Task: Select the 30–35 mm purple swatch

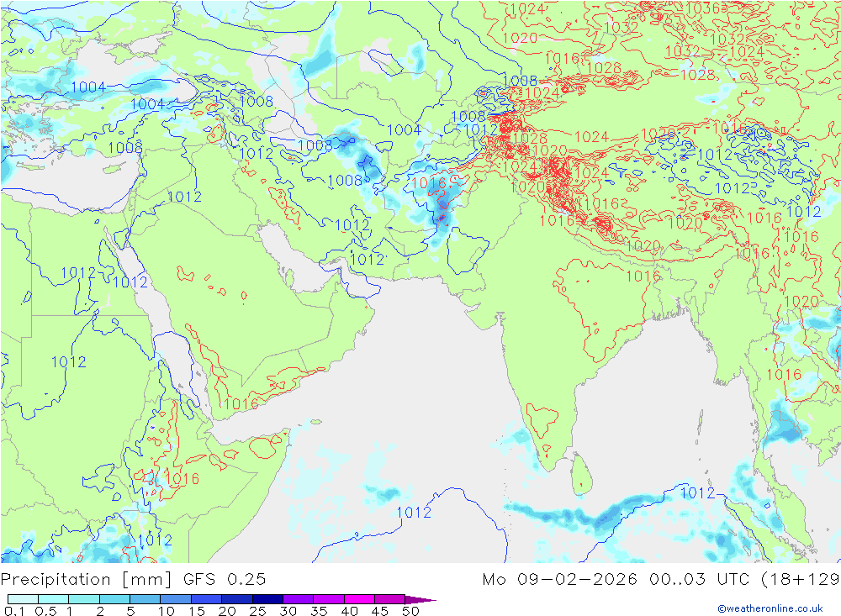Action: [299, 599]
